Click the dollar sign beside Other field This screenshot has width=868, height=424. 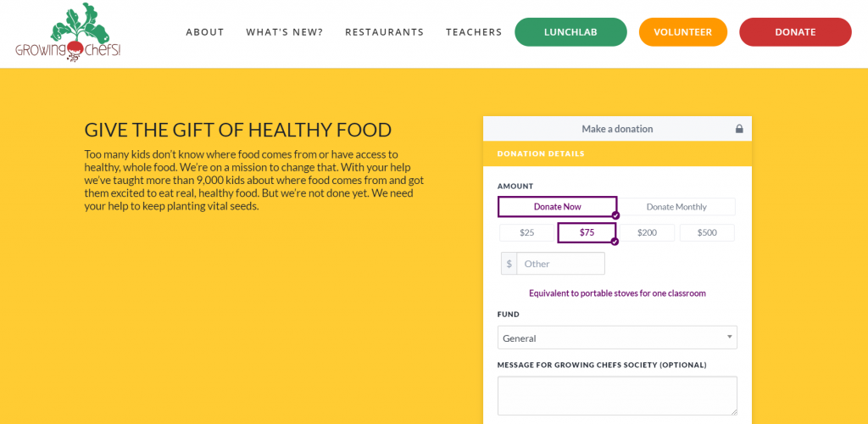coord(509,264)
